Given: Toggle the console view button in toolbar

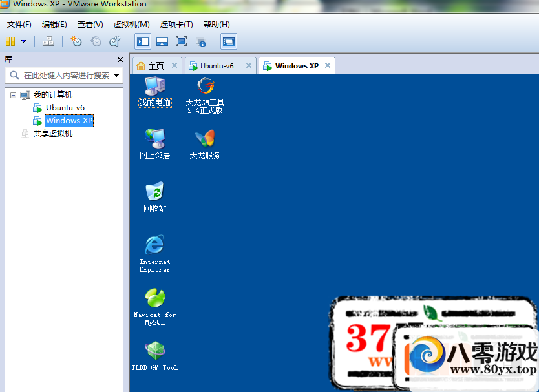Looking at the screenshot, I should click(x=228, y=41).
